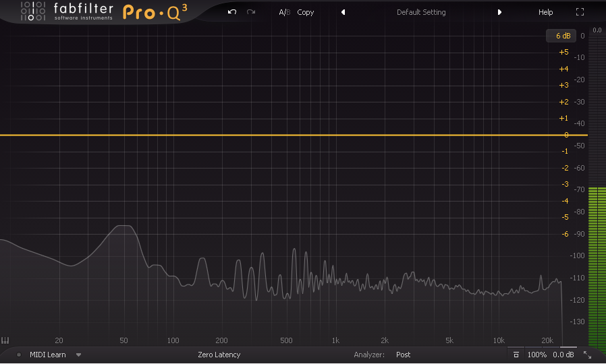Image resolution: width=606 pixels, height=364 pixels.
Task: Open the Analyzer Post settings
Action: pos(403,355)
